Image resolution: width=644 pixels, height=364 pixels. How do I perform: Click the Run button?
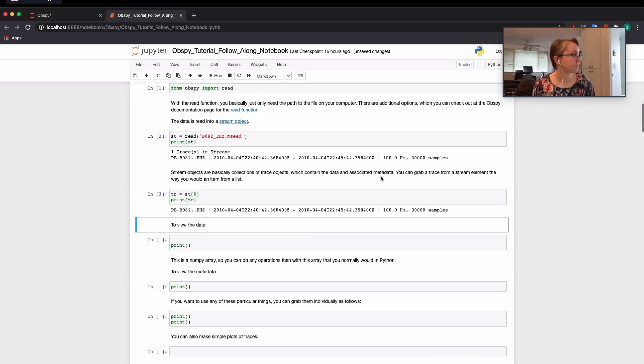point(216,76)
